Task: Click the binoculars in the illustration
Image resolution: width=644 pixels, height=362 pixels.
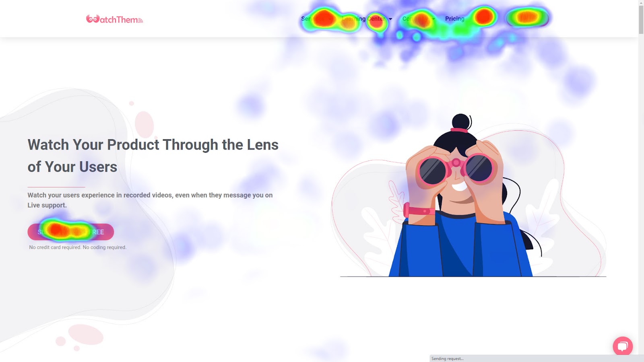Action: coord(456,169)
